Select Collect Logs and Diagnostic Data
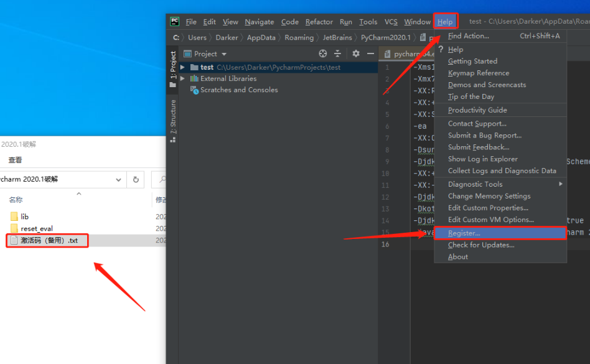This screenshot has height=364, width=590. [500, 170]
